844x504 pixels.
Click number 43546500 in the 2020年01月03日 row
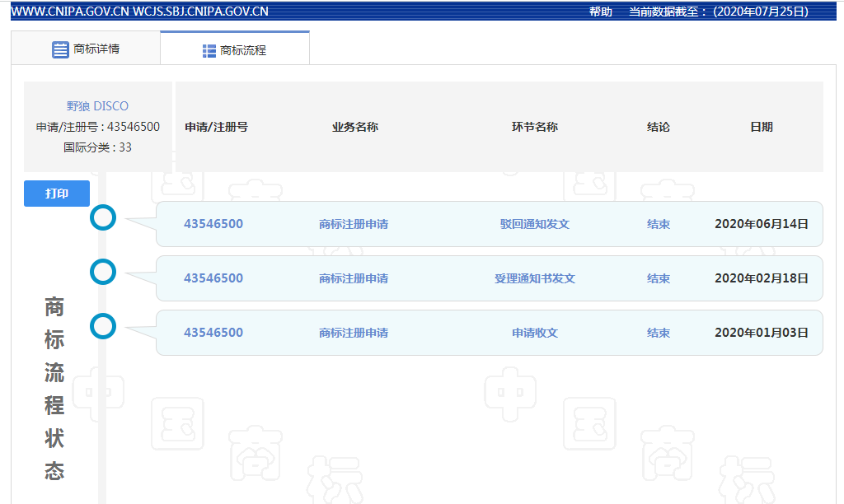click(x=213, y=333)
